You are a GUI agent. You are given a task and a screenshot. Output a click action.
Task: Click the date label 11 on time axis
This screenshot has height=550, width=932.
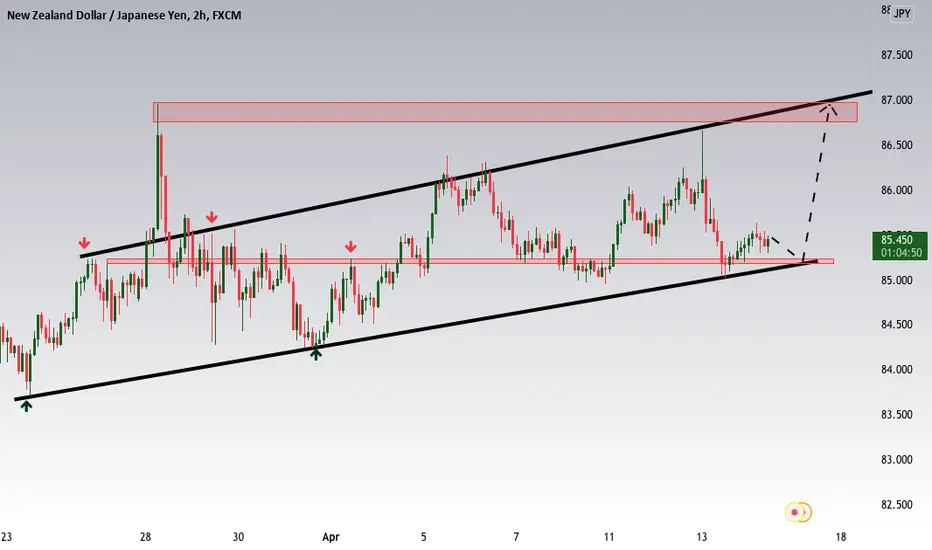[609, 537]
